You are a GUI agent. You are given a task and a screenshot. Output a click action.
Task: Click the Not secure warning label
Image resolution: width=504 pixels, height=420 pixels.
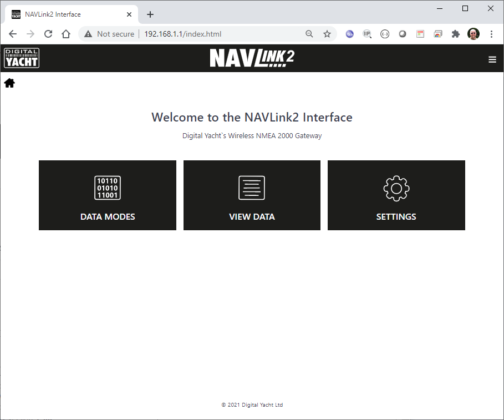click(114, 34)
